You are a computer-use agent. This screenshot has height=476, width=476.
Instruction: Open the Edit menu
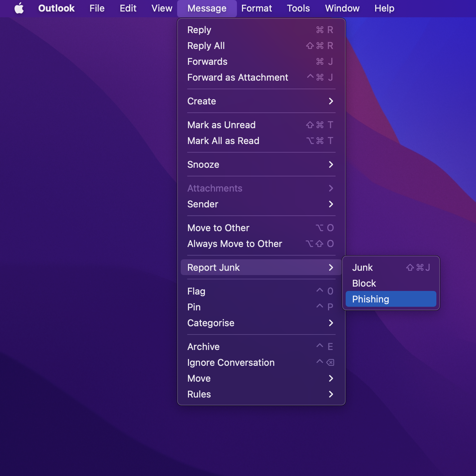click(128, 8)
